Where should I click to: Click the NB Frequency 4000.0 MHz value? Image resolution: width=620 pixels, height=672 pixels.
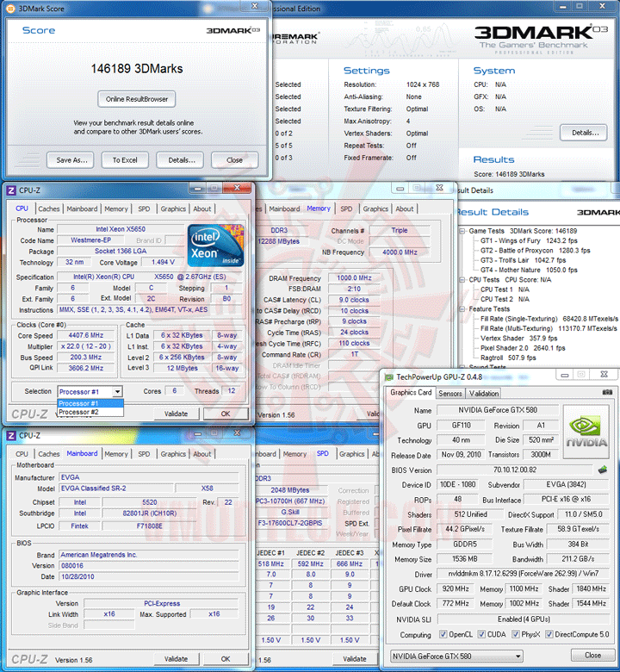400,252
